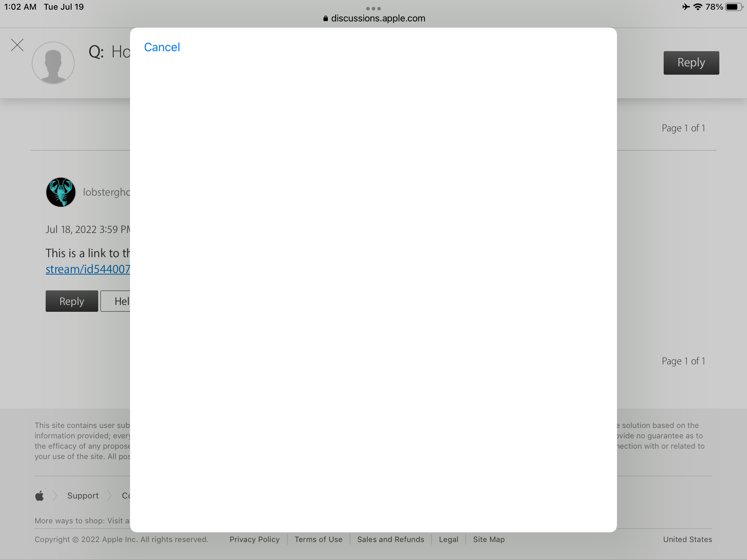
Task: Open the Terms of Use link
Action: 318,540
